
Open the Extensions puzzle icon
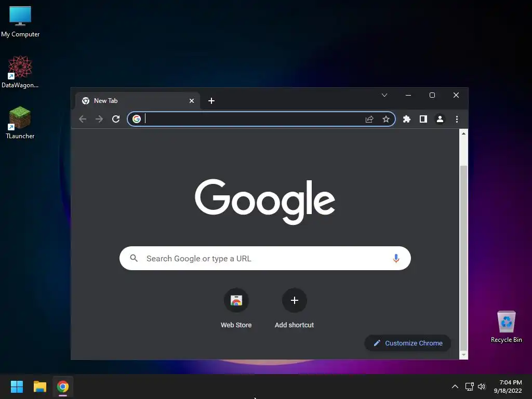pyautogui.click(x=406, y=119)
